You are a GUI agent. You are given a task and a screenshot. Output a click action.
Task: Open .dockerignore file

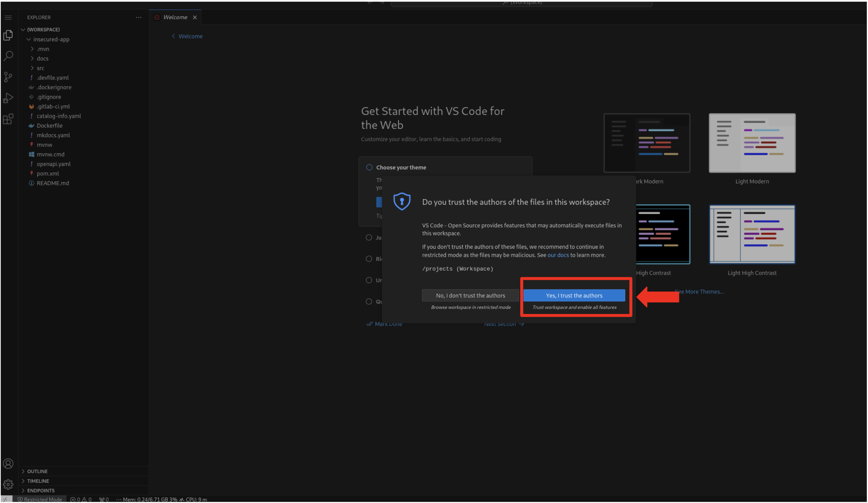pos(54,87)
